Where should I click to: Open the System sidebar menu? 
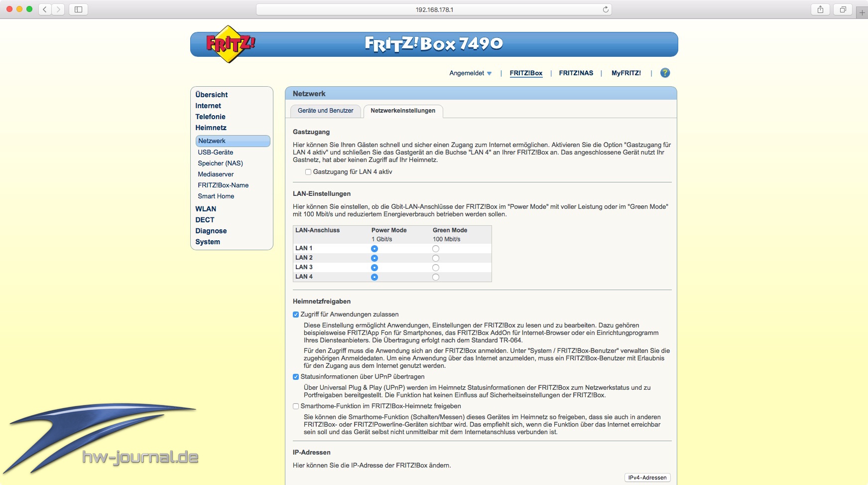(208, 242)
